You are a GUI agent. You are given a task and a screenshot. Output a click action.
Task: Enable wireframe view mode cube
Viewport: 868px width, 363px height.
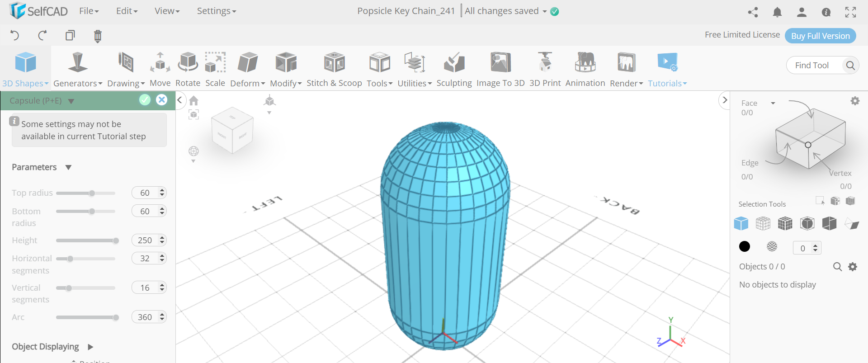(x=763, y=223)
